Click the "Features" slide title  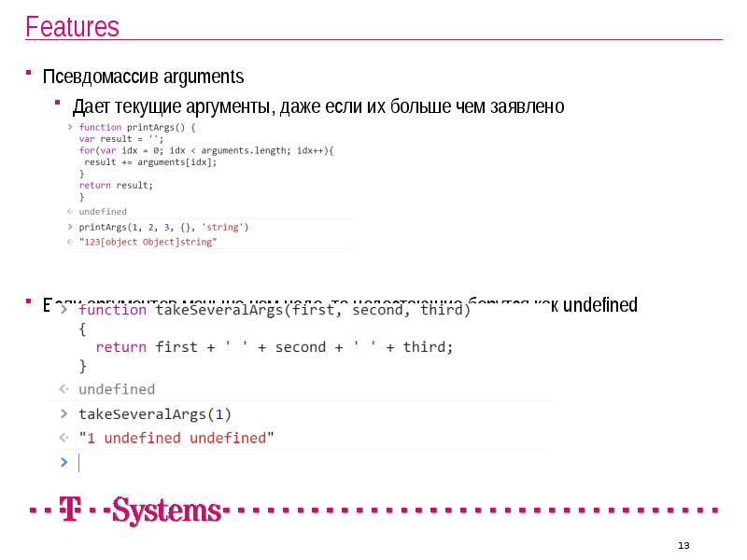click(72, 27)
